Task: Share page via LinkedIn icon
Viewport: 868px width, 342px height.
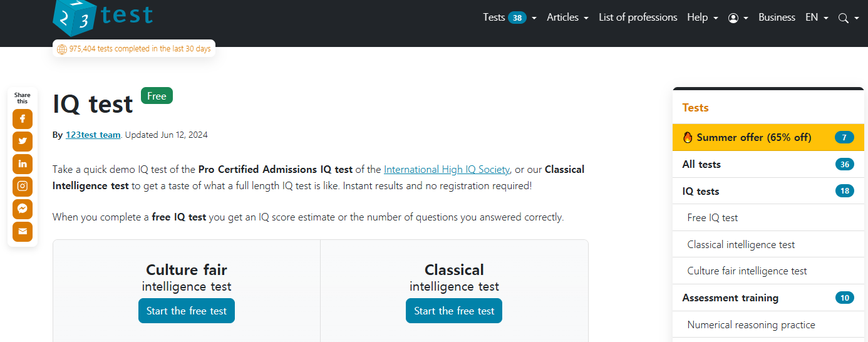Action: [23, 164]
